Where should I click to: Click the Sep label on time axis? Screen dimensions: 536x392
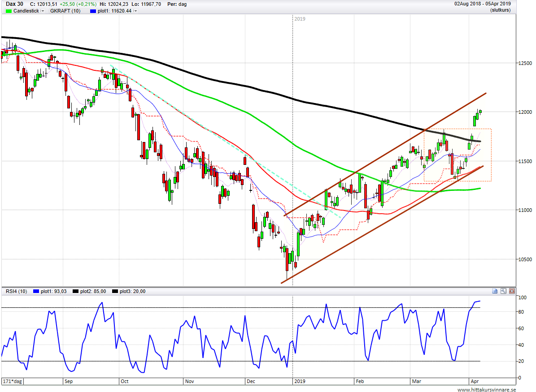point(68,381)
